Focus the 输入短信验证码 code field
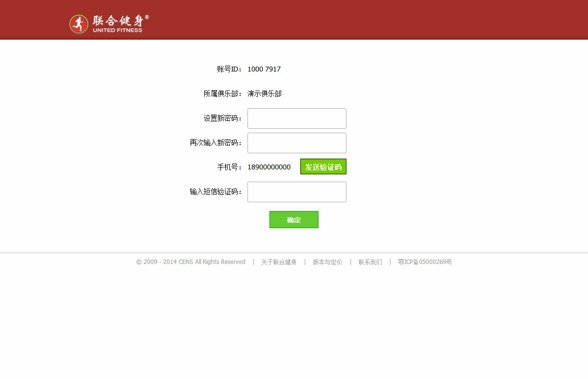The image size is (588, 379). [296, 192]
